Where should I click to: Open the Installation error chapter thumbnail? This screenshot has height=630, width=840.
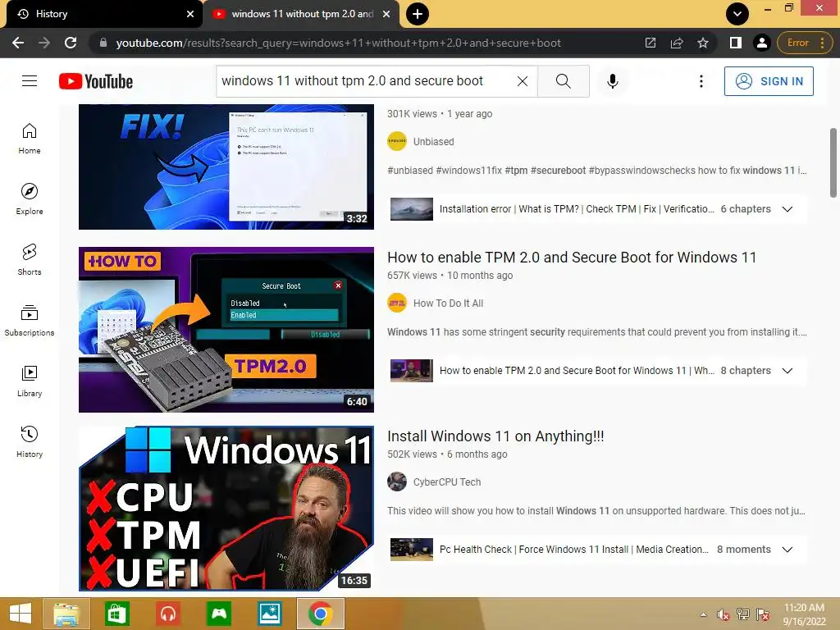pos(412,209)
